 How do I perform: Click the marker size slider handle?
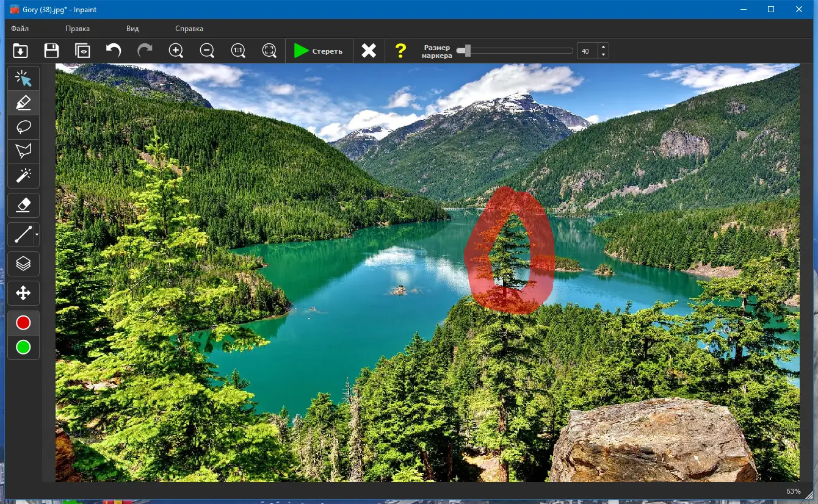click(467, 51)
